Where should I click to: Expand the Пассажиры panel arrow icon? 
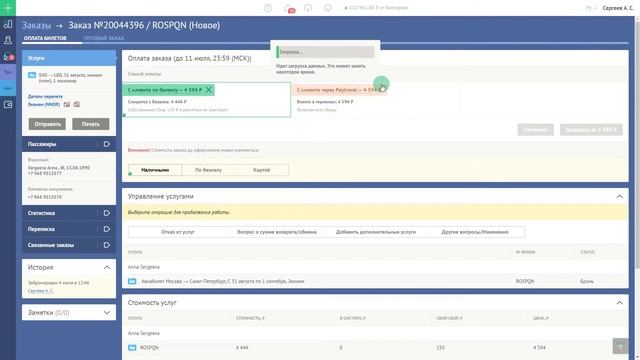click(x=107, y=144)
